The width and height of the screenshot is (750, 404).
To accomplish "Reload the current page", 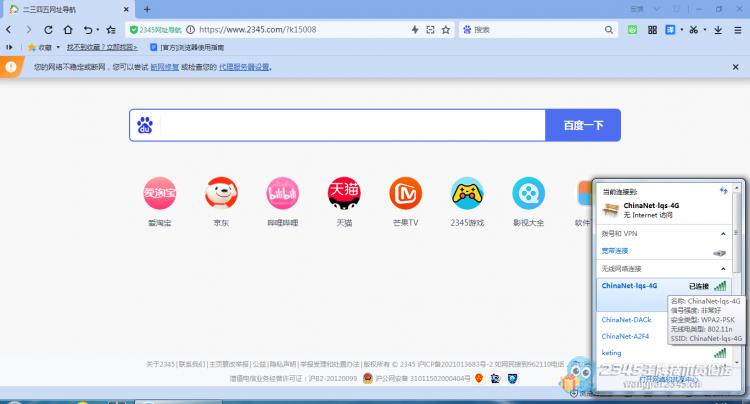I will pyautogui.click(x=48, y=30).
